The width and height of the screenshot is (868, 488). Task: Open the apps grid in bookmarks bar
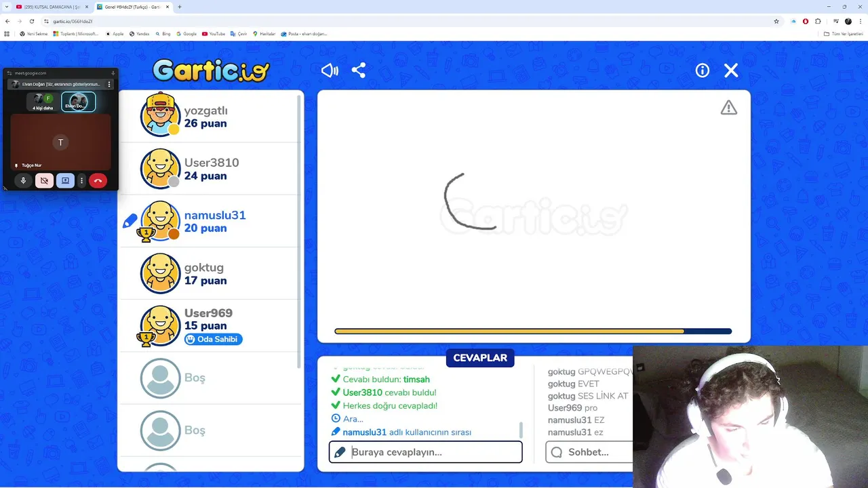click(x=7, y=33)
